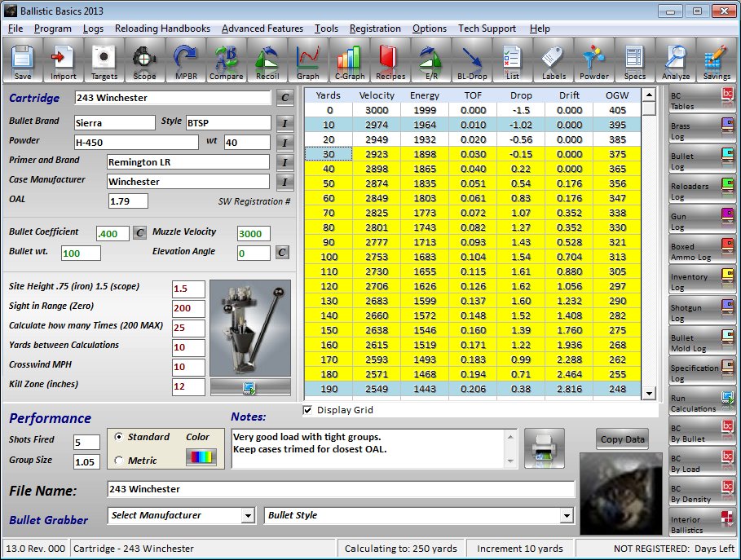This screenshot has width=741, height=560.
Task: Click the printer icon beside Notes
Action: [544, 448]
